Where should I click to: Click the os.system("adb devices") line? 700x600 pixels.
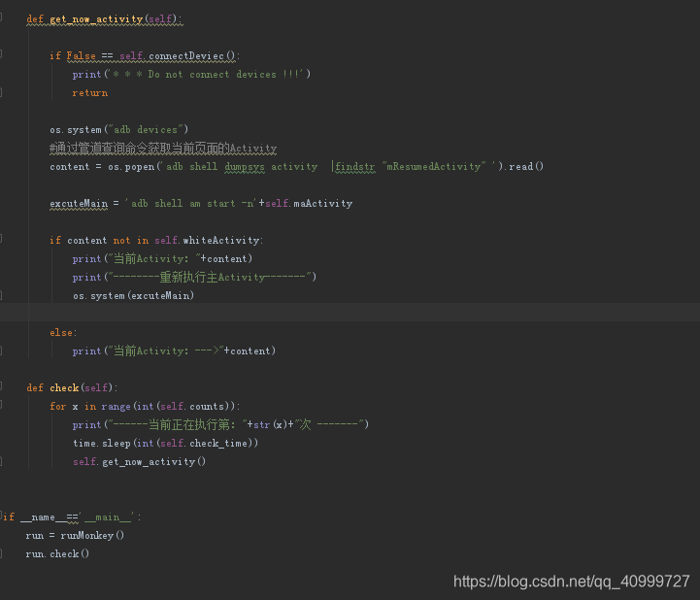click(x=118, y=129)
